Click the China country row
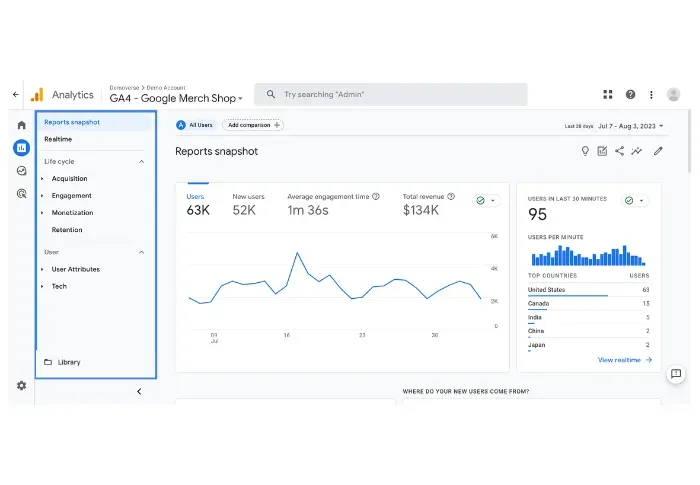Screen dimensions: 700x485 point(588,331)
